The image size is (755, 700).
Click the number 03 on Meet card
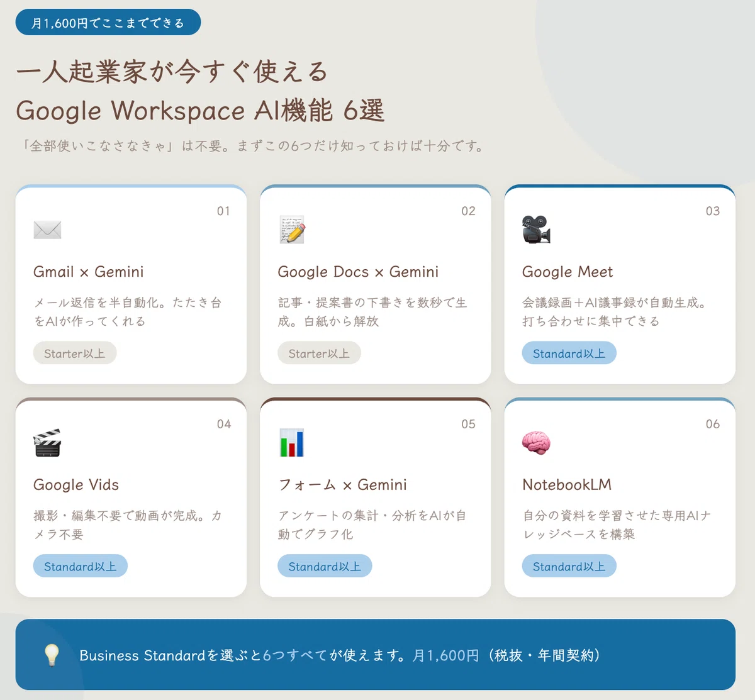(x=712, y=211)
